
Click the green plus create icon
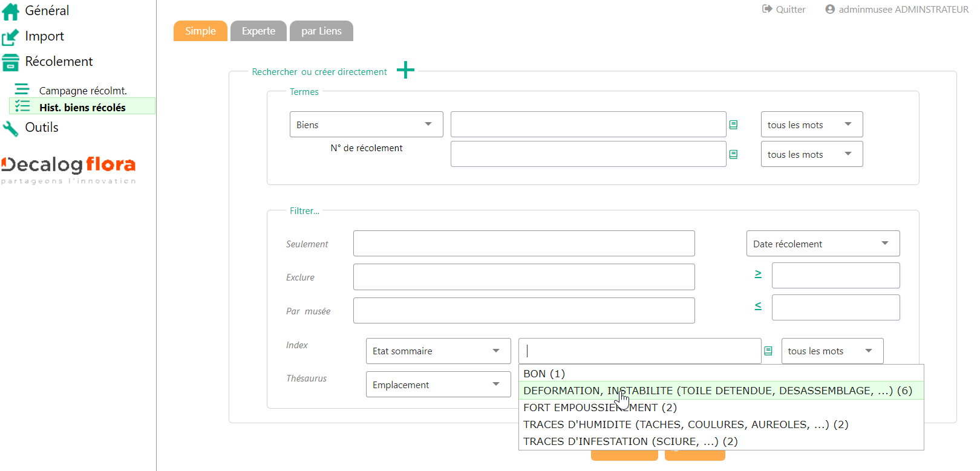click(405, 70)
